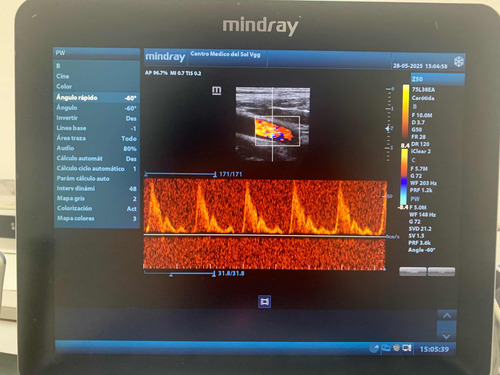Click the focus position arrow on the depth scale

click(x=388, y=128)
